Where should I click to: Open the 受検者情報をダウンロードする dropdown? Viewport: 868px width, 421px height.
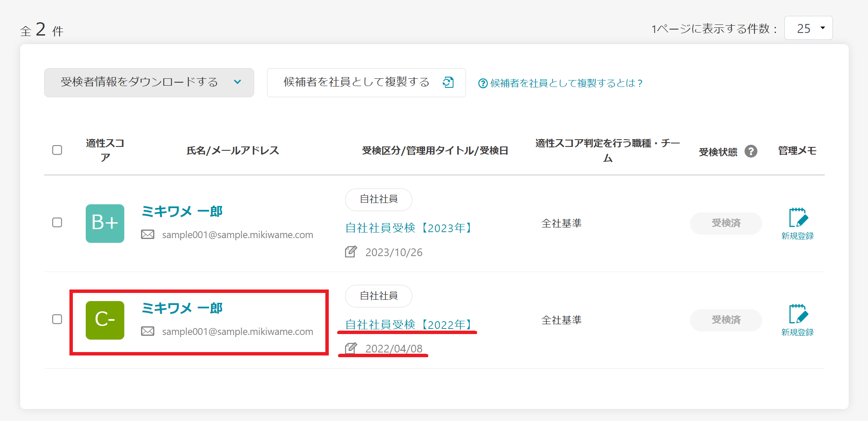pos(149,82)
